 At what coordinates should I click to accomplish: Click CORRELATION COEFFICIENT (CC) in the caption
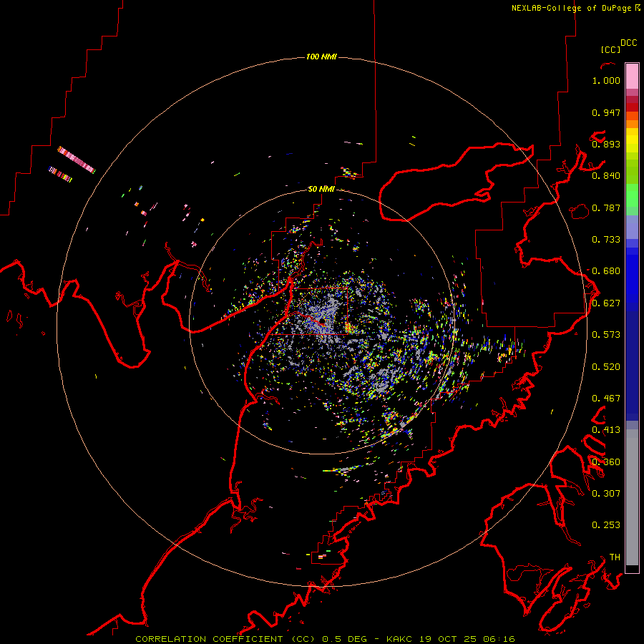225,639
